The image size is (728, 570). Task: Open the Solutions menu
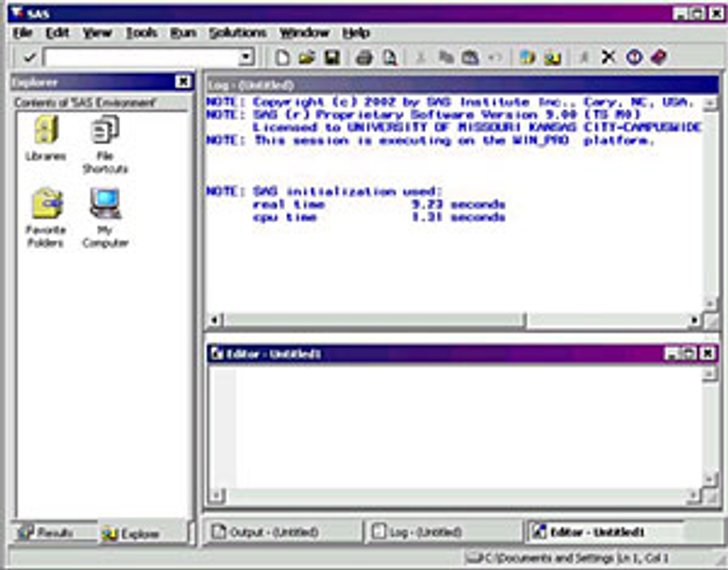[x=237, y=33]
